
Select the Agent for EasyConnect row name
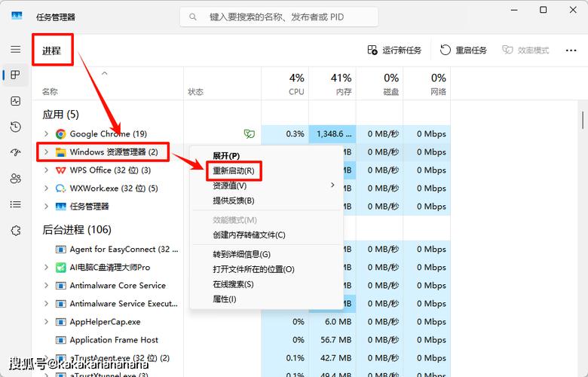(x=124, y=250)
